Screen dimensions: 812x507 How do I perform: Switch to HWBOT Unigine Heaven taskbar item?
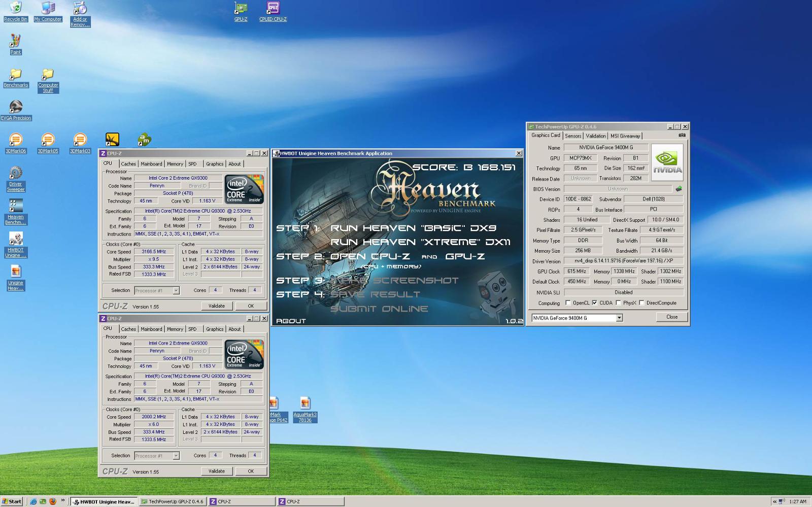(x=104, y=501)
